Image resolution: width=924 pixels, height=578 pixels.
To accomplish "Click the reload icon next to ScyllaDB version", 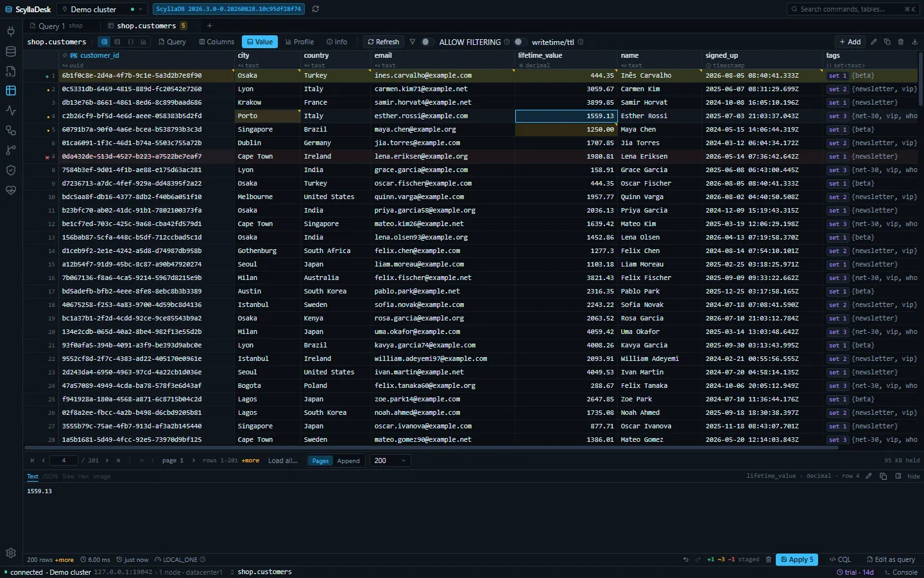I will click(315, 9).
